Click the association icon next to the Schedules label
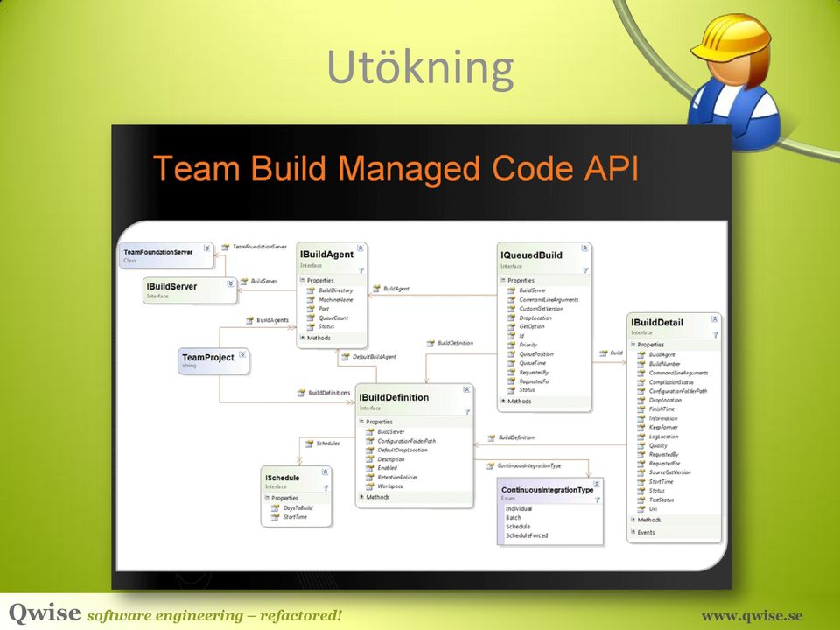Image resolution: width=840 pixels, height=630 pixels. [x=309, y=444]
